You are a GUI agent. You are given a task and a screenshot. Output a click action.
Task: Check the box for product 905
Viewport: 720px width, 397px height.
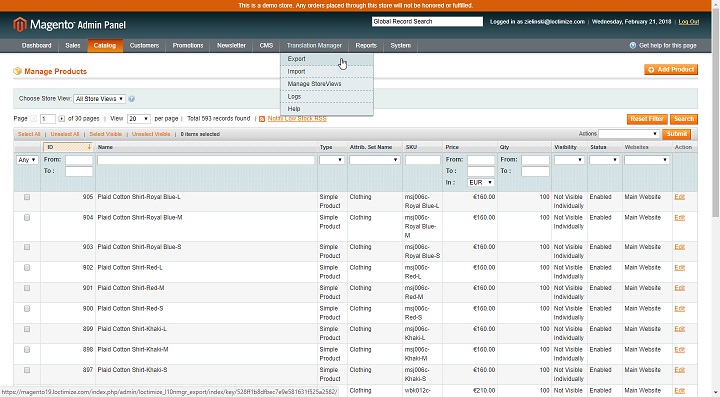tap(27, 197)
